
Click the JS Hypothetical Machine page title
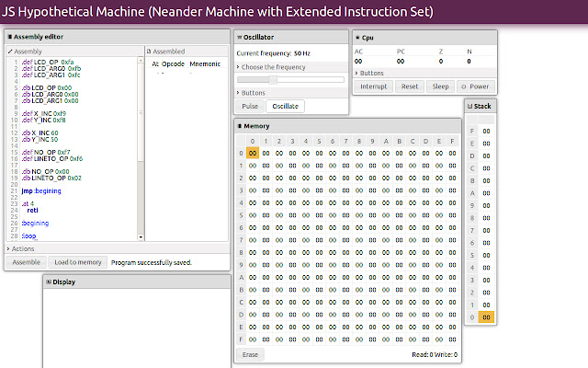(218, 12)
